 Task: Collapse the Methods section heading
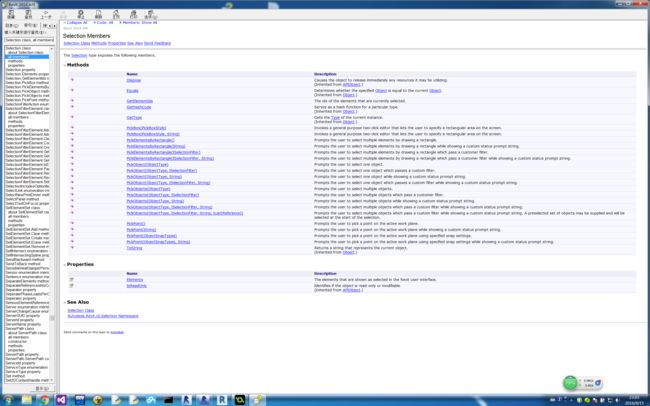tap(78, 65)
